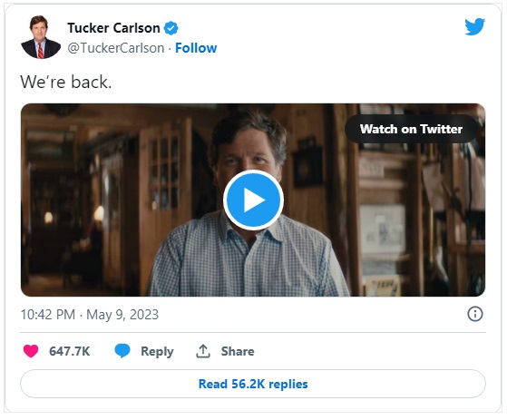Play the video with the blue play button
Image resolution: width=507 pixels, height=420 pixels.
coord(253,200)
